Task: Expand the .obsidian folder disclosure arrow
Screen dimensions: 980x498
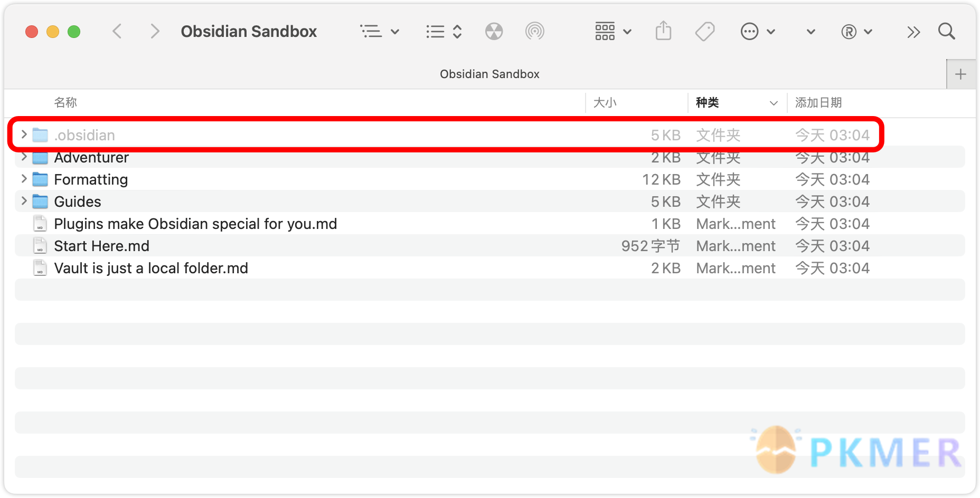Action: pyautogui.click(x=24, y=135)
